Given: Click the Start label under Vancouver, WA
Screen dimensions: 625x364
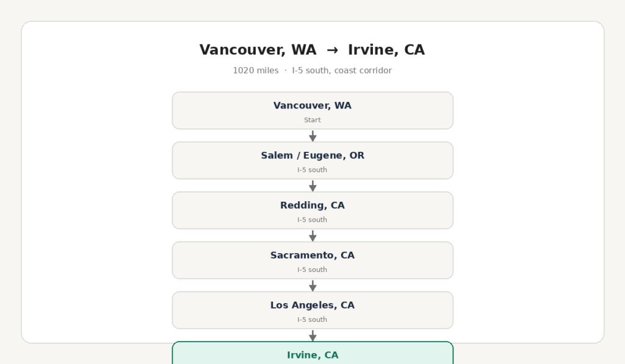Looking at the screenshot, I should click(312, 120).
